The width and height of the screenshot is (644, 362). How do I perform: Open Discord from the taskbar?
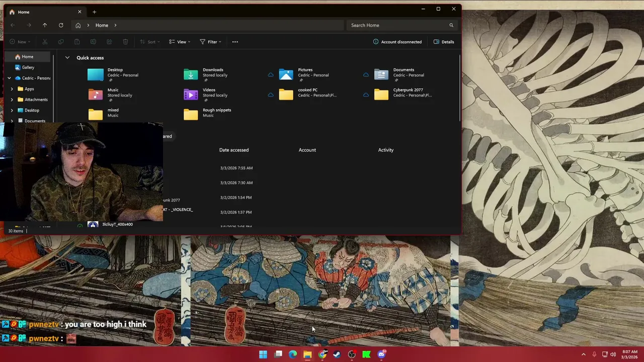pyautogui.click(x=381, y=354)
